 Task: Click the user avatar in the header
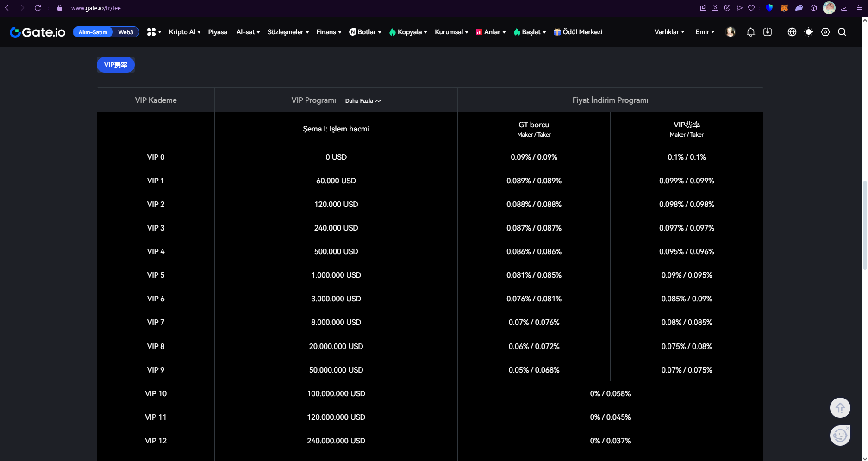coord(731,32)
